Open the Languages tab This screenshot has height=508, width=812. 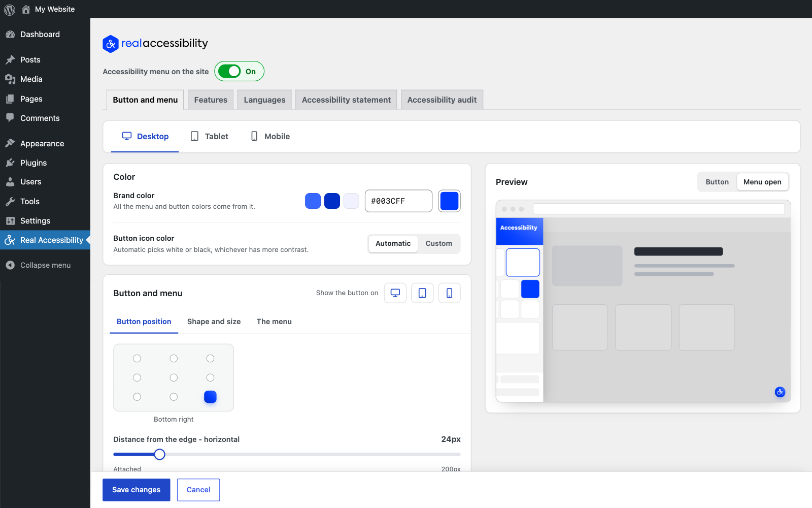point(264,100)
